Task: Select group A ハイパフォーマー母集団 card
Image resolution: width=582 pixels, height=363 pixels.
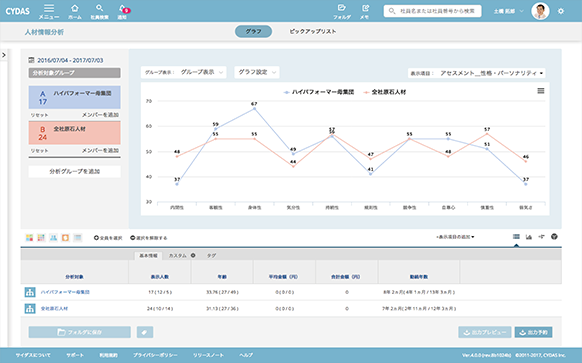Action: [75, 97]
